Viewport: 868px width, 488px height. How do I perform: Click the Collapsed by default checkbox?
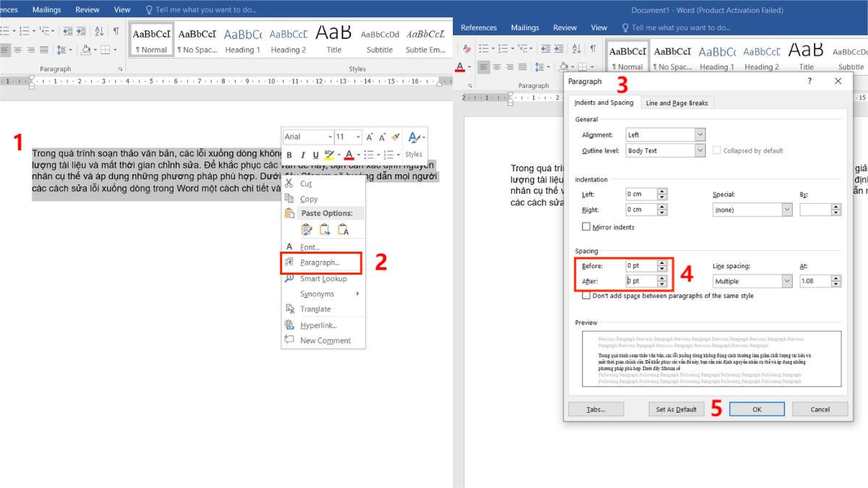pyautogui.click(x=717, y=150)
